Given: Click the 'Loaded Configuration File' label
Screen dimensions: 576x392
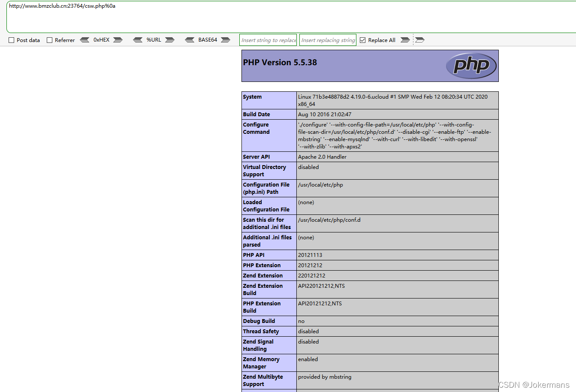Looking at the screenshot, I should click(266, 206).
